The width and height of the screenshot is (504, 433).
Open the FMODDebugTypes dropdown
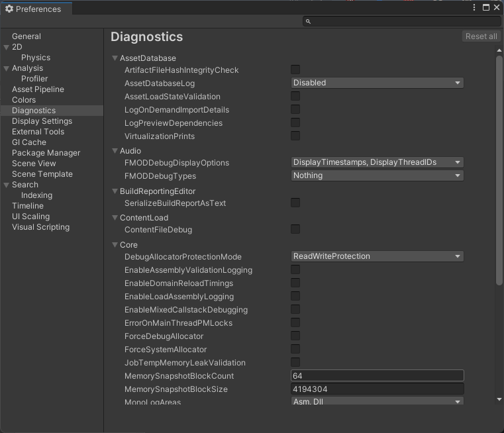(377, 175)
